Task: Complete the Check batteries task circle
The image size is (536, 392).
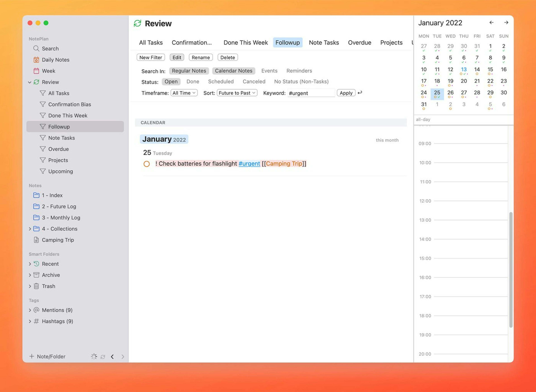Action: coord(147,164)
